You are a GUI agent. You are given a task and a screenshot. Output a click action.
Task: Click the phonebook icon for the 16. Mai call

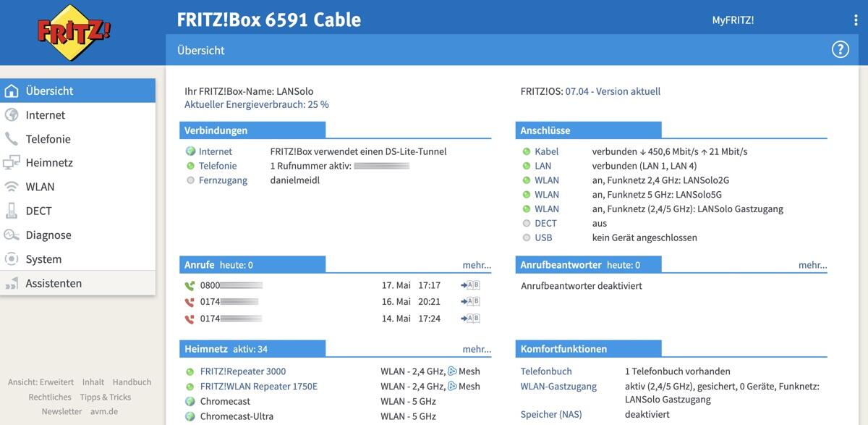[470, 302]
